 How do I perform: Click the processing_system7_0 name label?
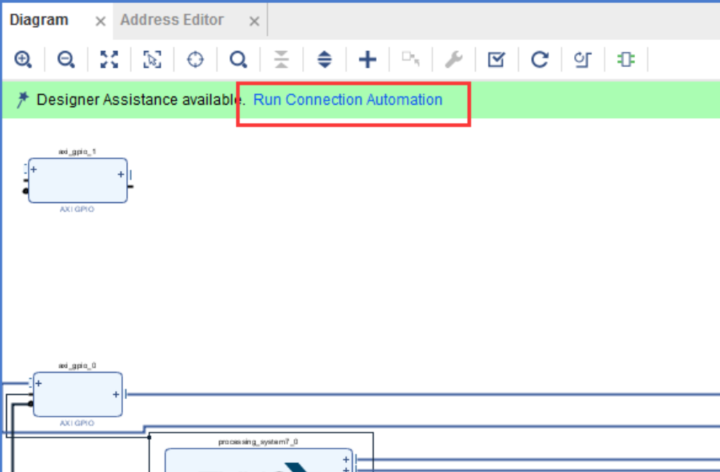pos(258,442)
